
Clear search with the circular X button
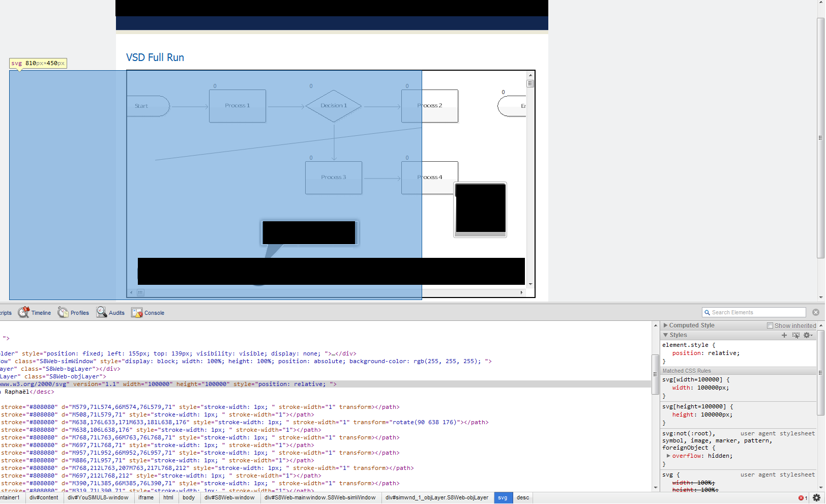coord(816,312)
